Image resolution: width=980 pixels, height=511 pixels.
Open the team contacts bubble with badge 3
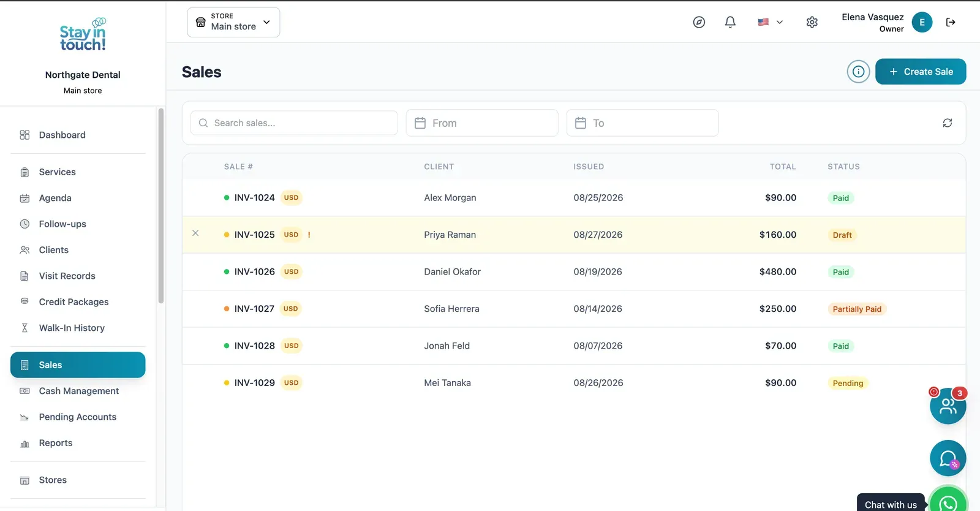click(948, 406)
